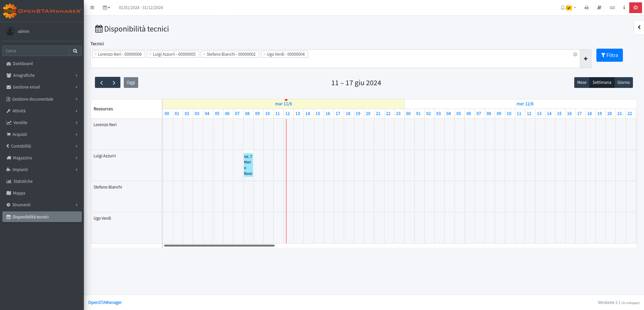Click the blue Filtra button
The width and height of the screenshot is (644, 310).
[609, 55]
